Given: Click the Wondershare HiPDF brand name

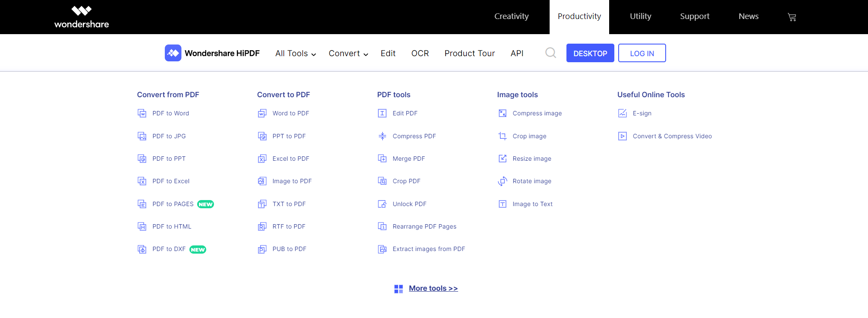Looking at the screenshot, I should 222,53.
